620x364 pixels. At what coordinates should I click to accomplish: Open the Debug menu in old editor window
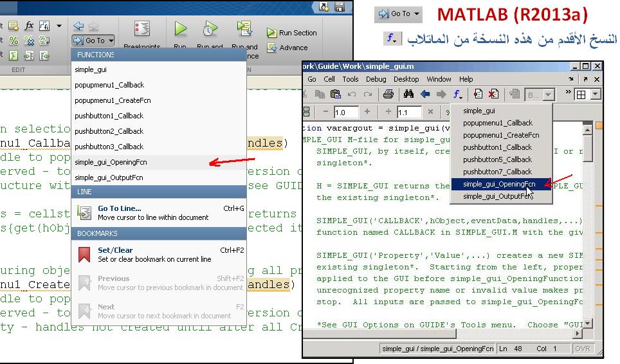pyautogui.click(x=376, y=79)
